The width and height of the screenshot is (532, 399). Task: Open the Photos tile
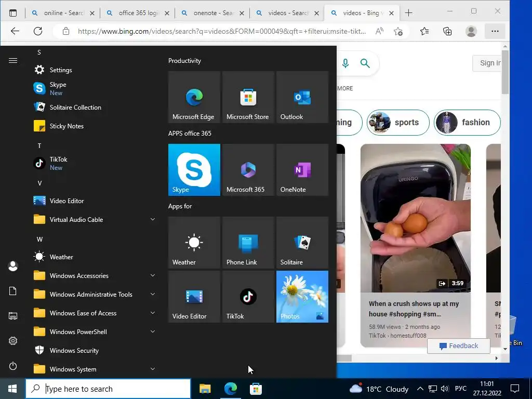[x=302, y=297]
